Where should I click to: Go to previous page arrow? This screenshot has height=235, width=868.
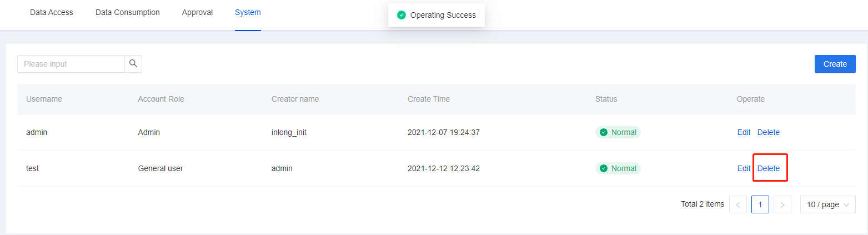coord(737,204)
